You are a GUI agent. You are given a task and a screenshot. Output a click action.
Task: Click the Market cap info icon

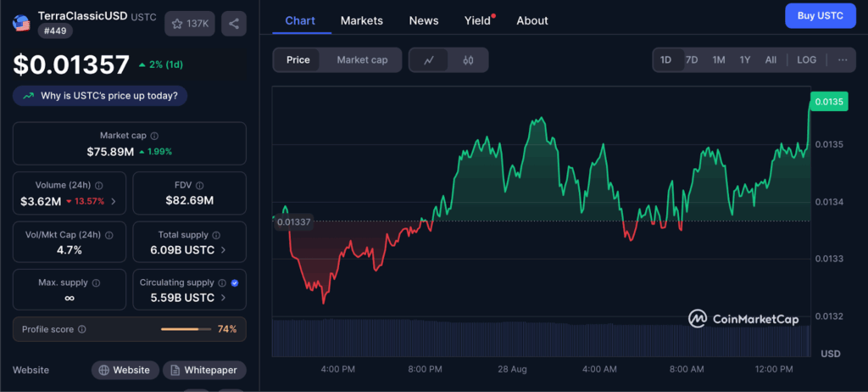pyautogui.click(x=154, y=136)
